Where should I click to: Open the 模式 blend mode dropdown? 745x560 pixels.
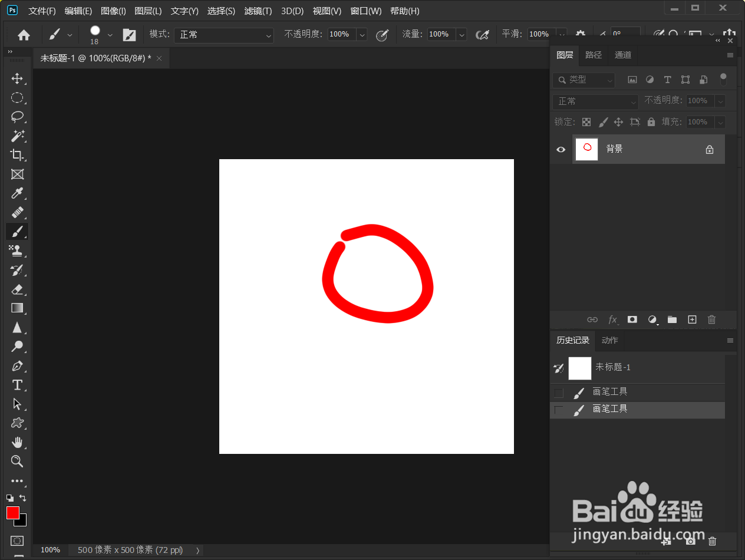pyautogui.click(x=224, y=35)
